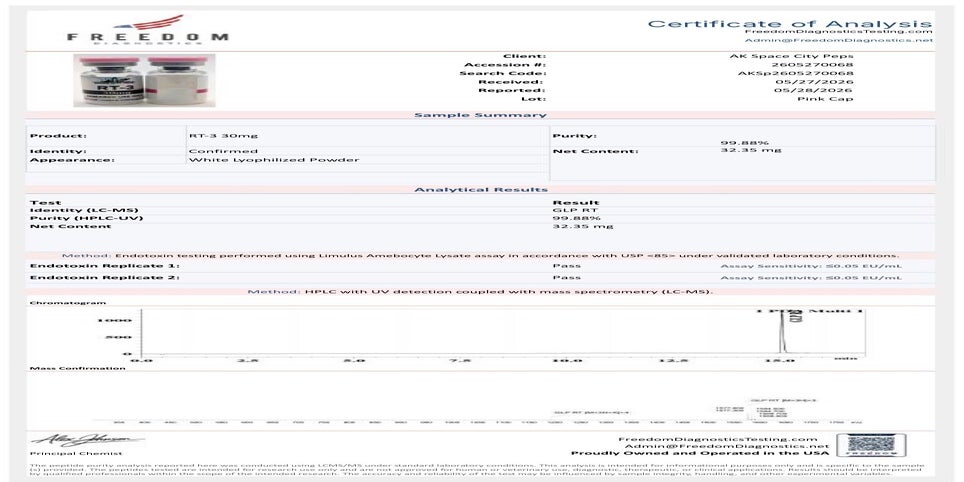Select the Search Code: label
964x482 pixels.
click(502, 73)
